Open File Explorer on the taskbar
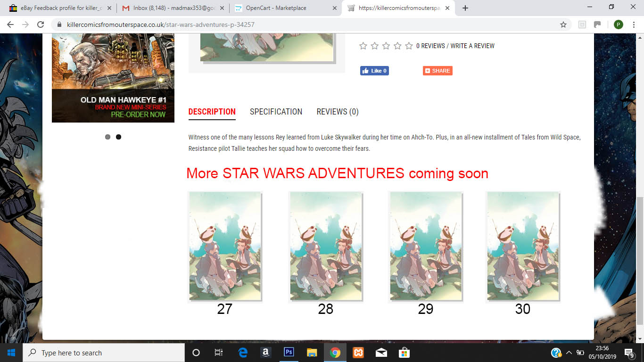Screen dimensions: 644x362 click(312, 353)
